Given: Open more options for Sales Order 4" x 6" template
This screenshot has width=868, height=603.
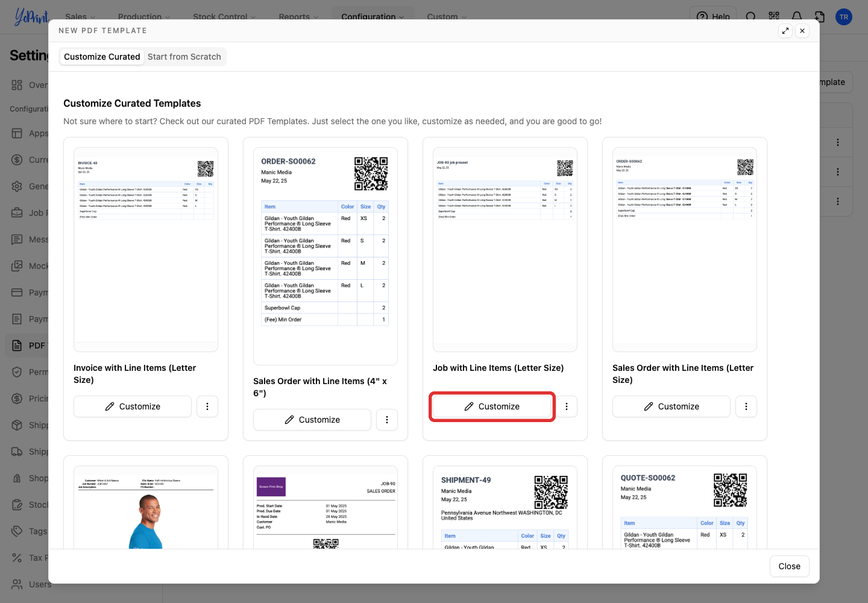Looking at the screenshot, I should point(387,420).
